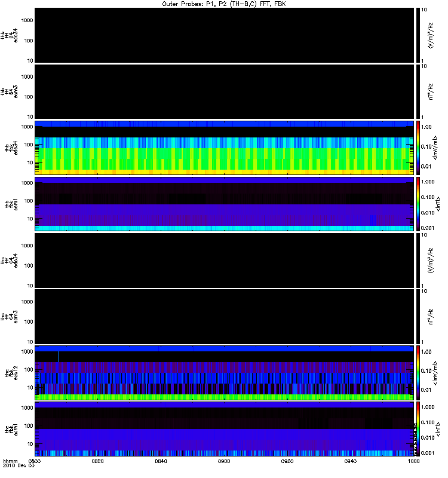Click the 1000 frequency tick of thb fff edc34 panel
The image size is (448, 478).
tap(27, 20)
